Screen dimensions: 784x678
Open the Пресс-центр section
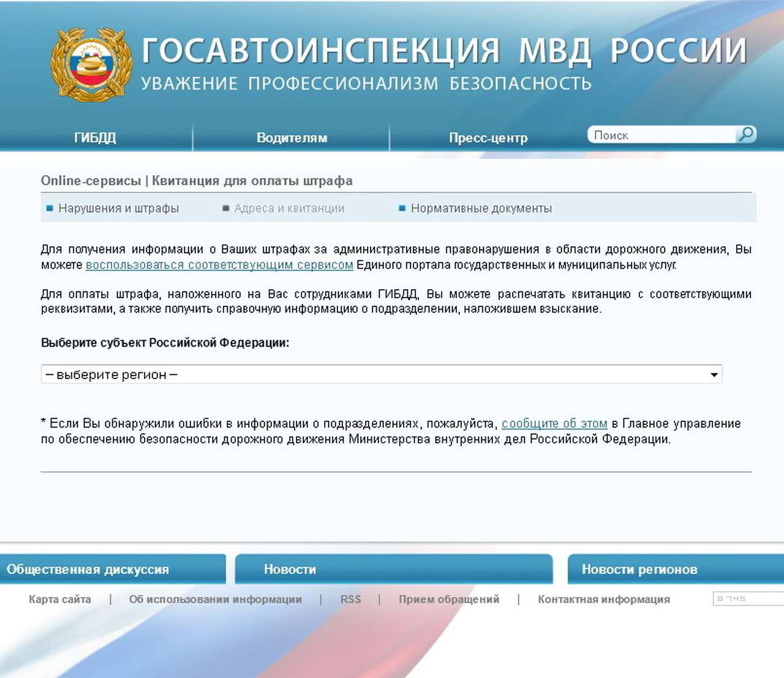point(489,137)
